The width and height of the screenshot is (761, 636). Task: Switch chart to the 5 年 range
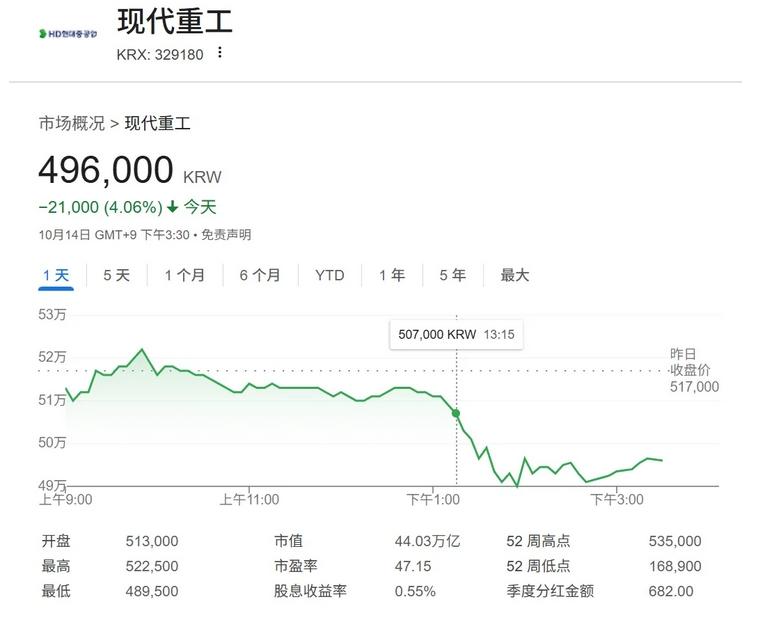(x=452, y=275)
